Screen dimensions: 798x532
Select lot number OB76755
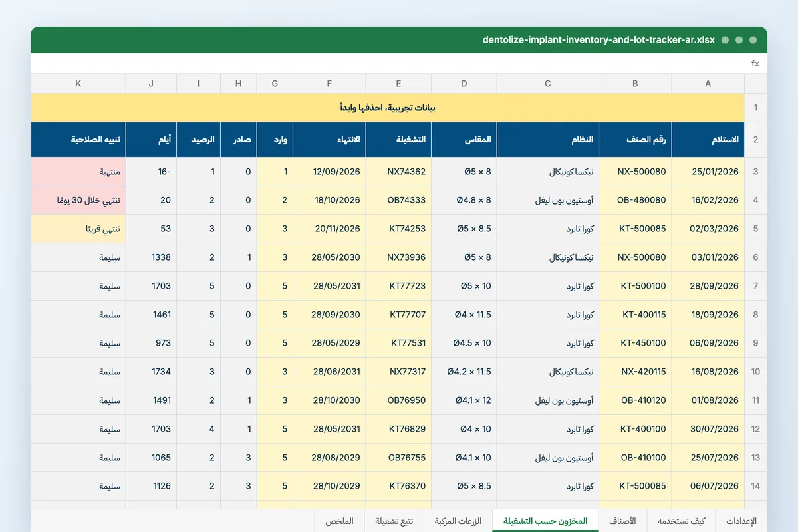coord(398,458)
